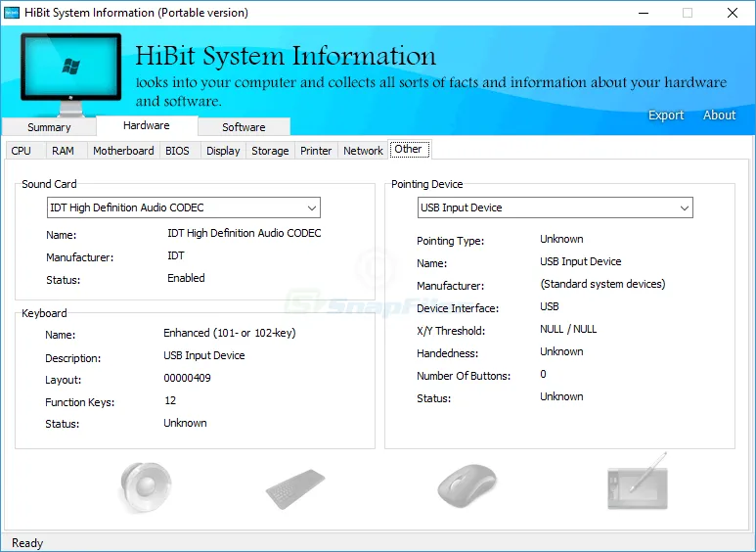756x552 pixels.
Task: Open the Sound Card device dropdown
Action: [x=184, y=207]
